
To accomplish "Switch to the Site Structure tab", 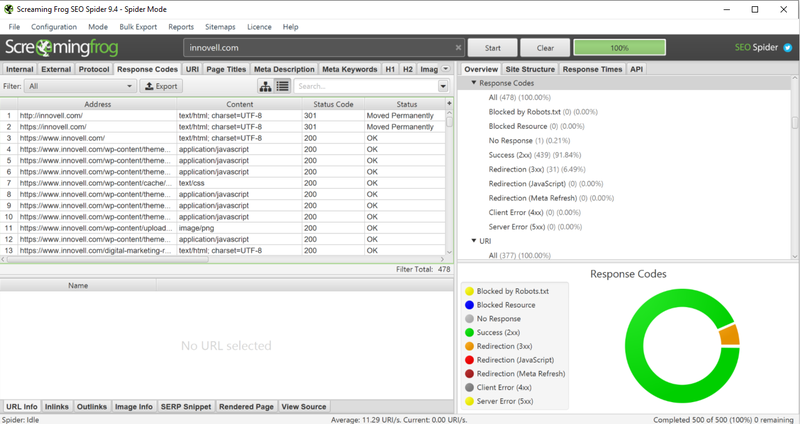I will pos(530,69).
